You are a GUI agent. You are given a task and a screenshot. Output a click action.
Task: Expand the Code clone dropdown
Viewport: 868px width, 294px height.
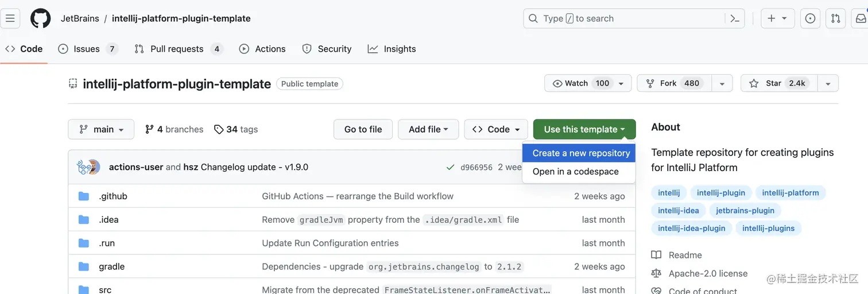point(495,129)
